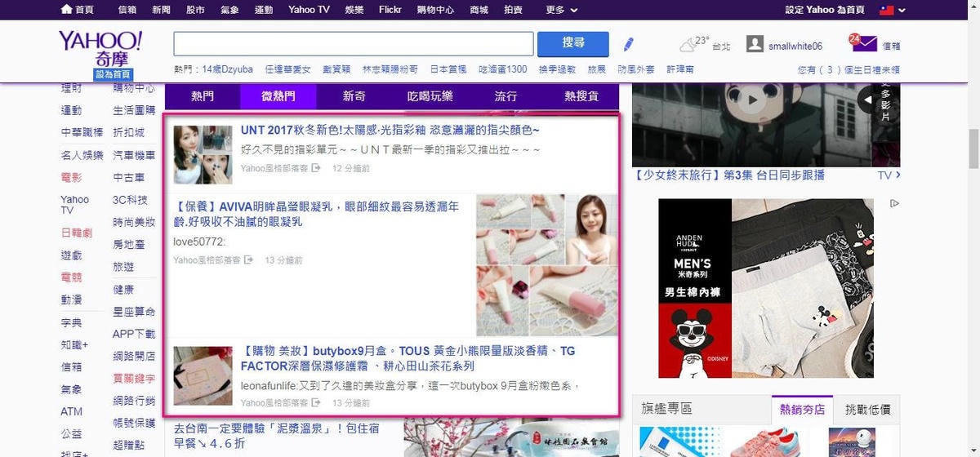980x457 pixels.
Task: Click the smallwhite06 profile avatar icon
Action: [755, 45]
